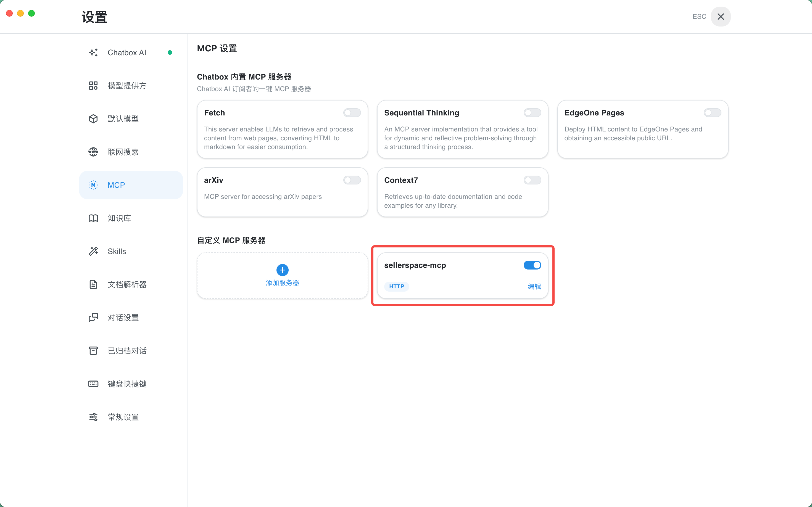Click the Fetch server card title
Viewport: 812px width, 507px height.
point(214,113)
